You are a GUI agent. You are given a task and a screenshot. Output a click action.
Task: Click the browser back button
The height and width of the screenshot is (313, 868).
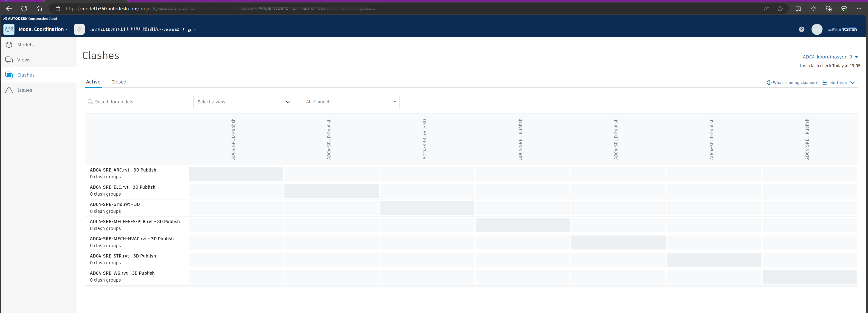(x=8, y=8)
